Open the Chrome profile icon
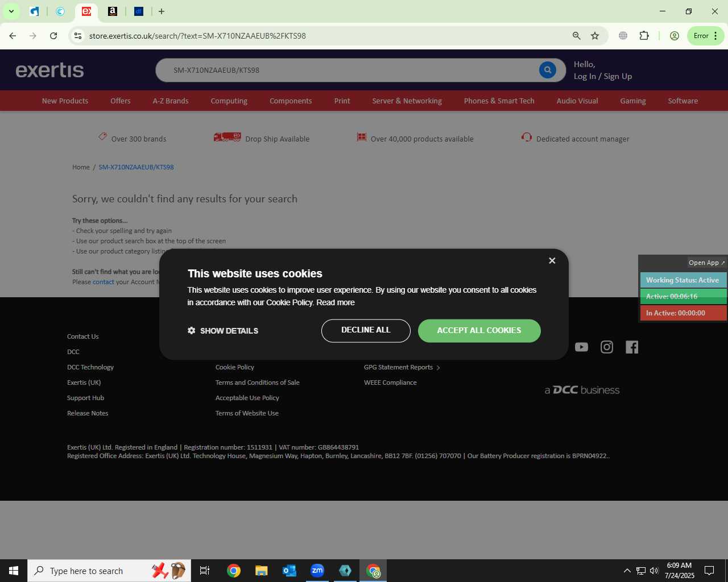 click(x=675, y=36)
